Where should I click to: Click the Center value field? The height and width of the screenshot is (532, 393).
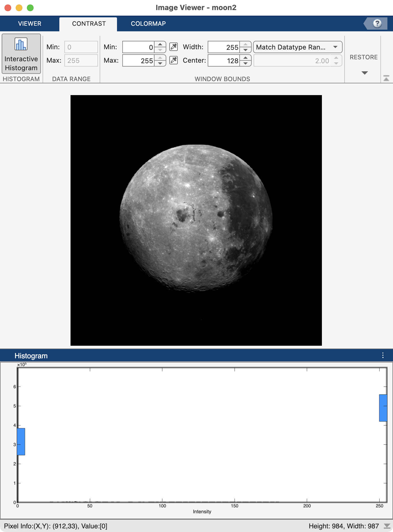click(x=224, y=60)
